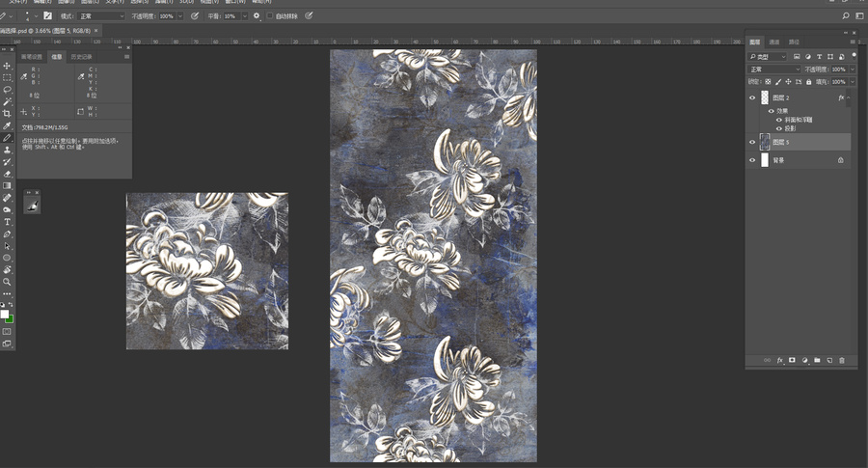Image resolution: width=868 pixels, height=468 pixels.
Task: Hide the 背景 background layer
Action: click(751, 160)
